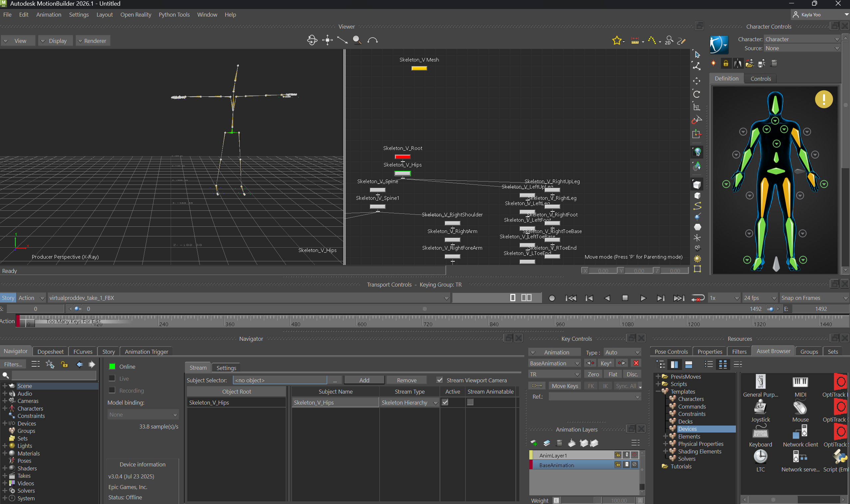Click the lock icon in Character Controls
Viewport: 850px width, 504px height.
click(726, 63)
